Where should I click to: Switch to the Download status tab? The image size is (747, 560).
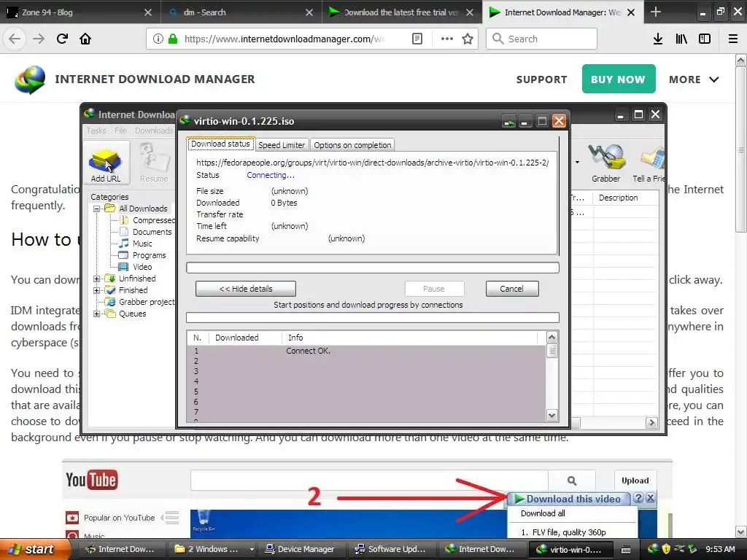(x=220, y=144)
